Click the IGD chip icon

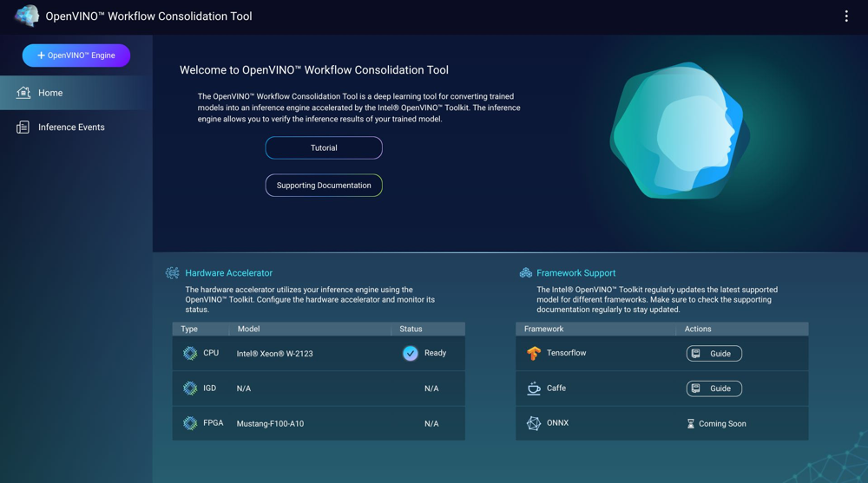pyautogui.click(x=190, y=388)
